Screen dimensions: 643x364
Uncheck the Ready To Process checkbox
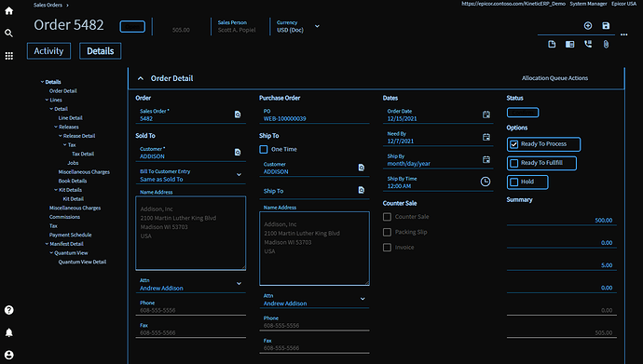(513, 144)
